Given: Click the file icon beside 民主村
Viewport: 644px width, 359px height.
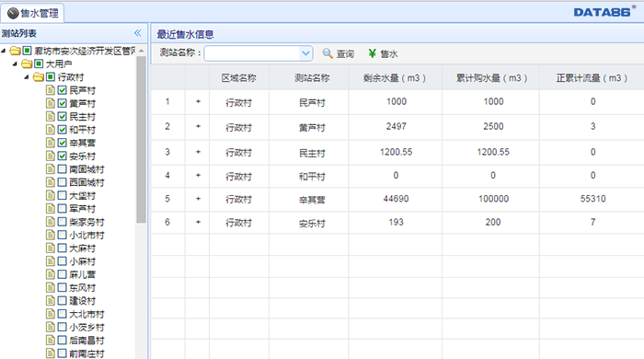Looking at the screenshot, I should (x=50, y=116).
